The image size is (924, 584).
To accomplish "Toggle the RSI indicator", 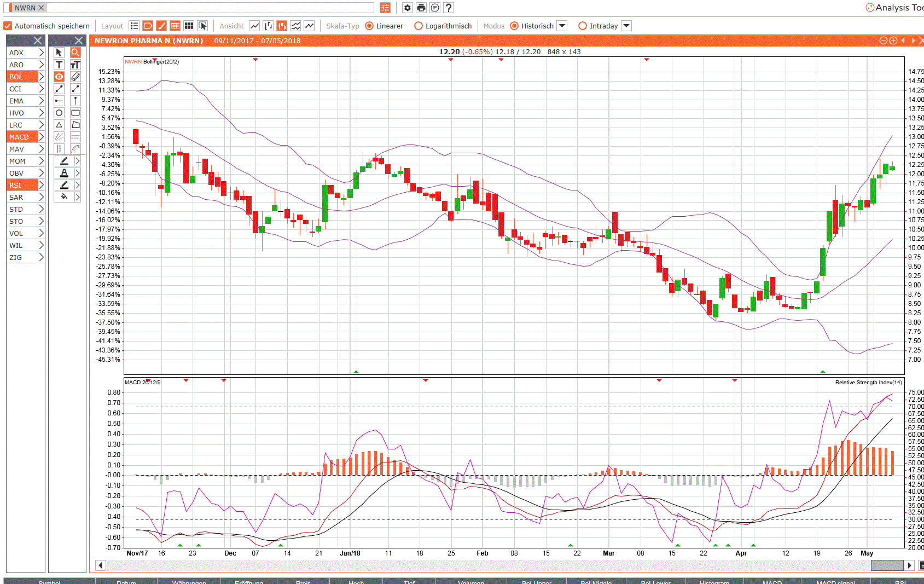I will (22, 185).
